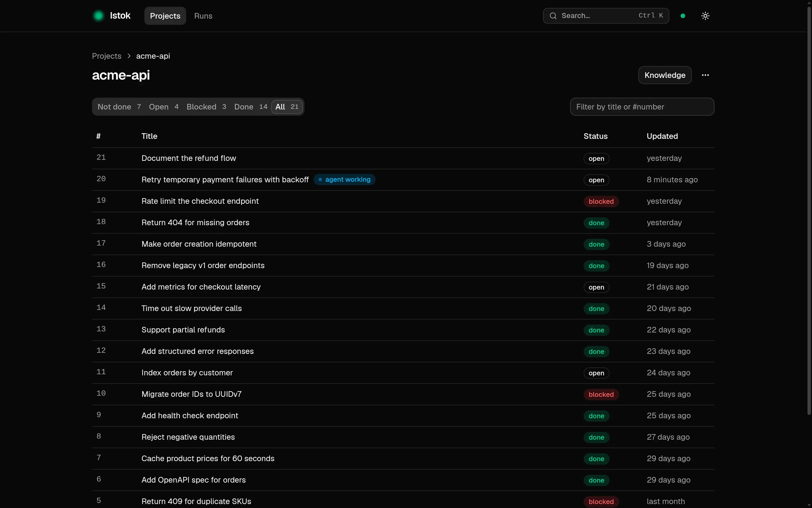Open Cache product prices for 60 seconds

(x=208, y=459)
